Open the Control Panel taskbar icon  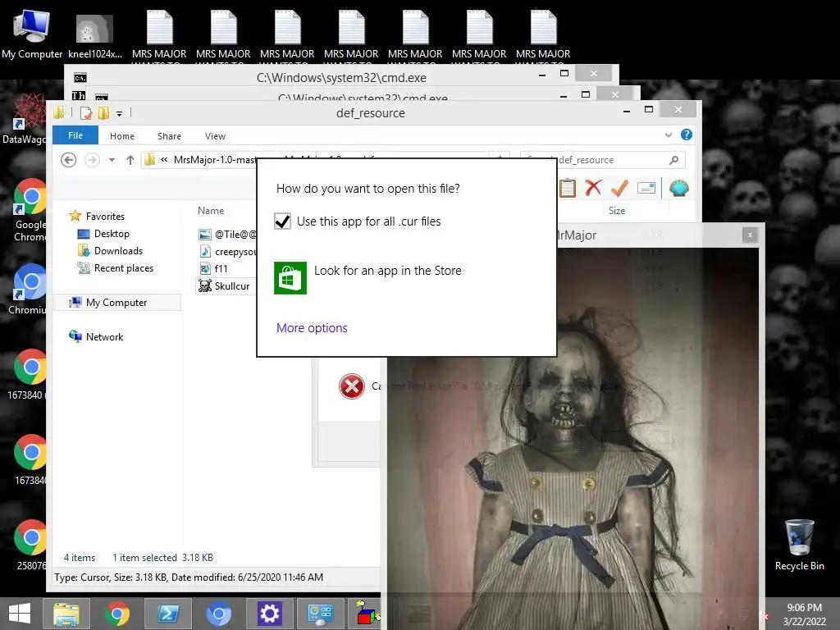[x=320, y=614]
